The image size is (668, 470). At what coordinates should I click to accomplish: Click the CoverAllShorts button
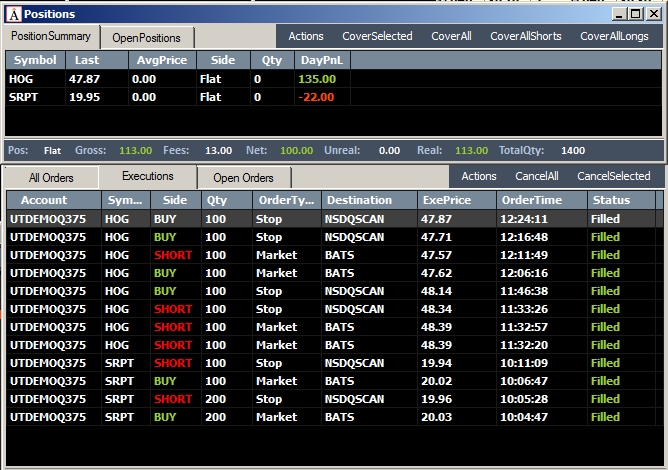tap(526, 36)
